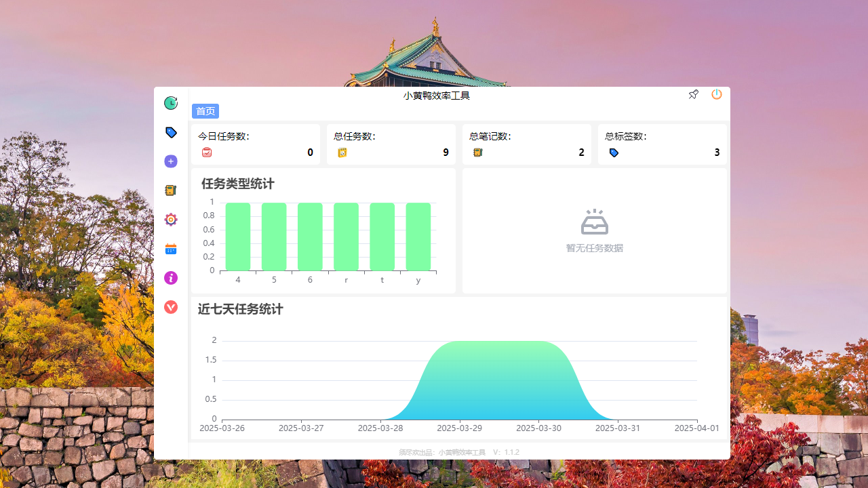Screen dimensions: 868x488
Task: Click the notebook icon on 总笔记数 card
Action: [x=477, y=152]
